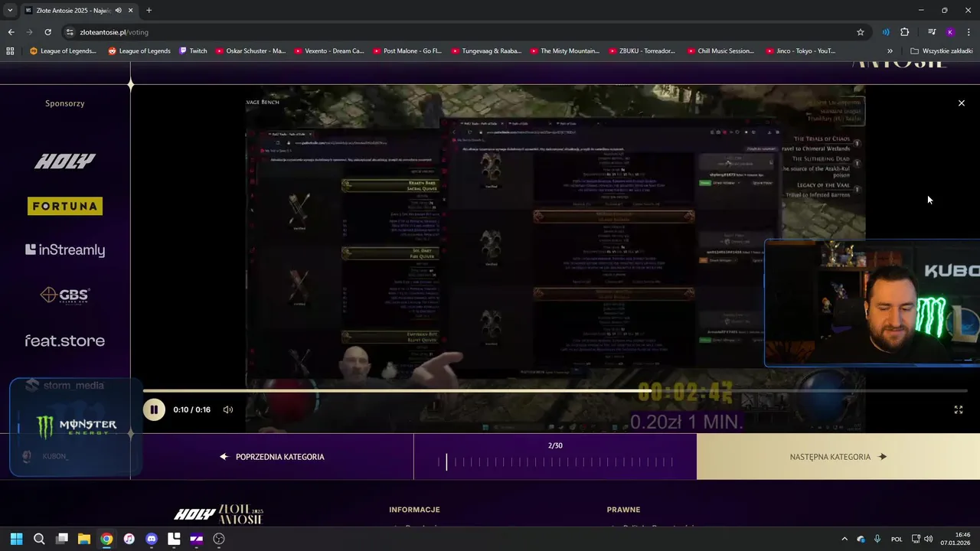Click the INFORMACJE footer heading
Viewport: 980px width, 551px height.
coord(414,510)
